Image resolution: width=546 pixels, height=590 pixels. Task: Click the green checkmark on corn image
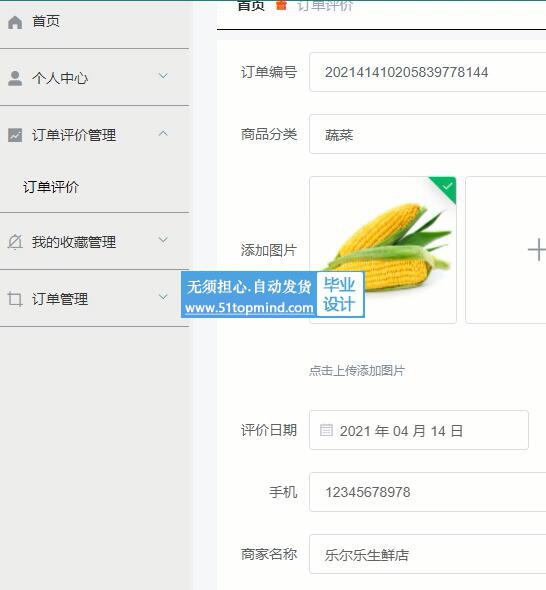447,186
